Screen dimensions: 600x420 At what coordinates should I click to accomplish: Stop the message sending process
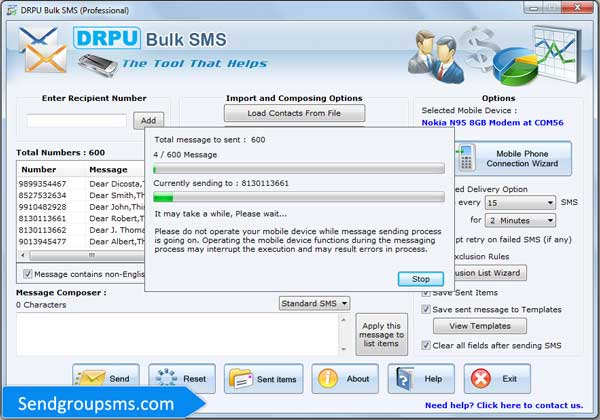pyautogui.click(x=420, y=279)
